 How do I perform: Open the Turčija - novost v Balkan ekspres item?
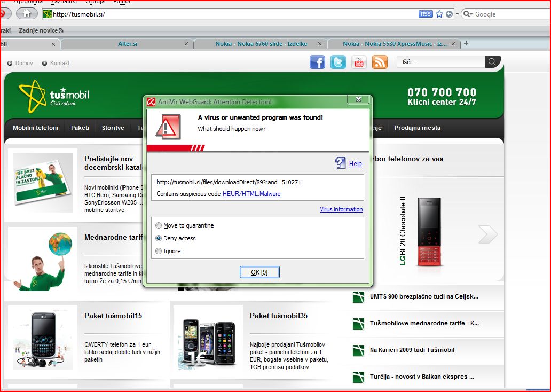click(x=422, y=377)
